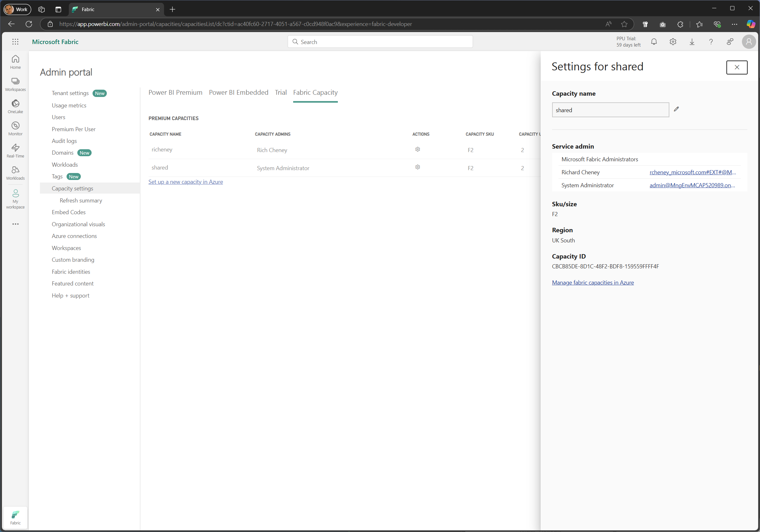Image resolution: width=760 pixels, height=532 pixels.
Task: Close the Settings for shared panel
Action: click(737, 67)
